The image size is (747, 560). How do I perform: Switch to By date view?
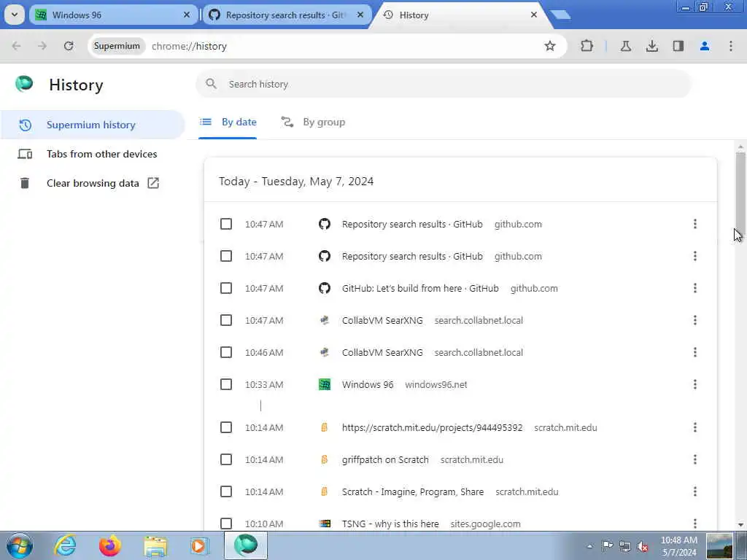pos(228,122)
